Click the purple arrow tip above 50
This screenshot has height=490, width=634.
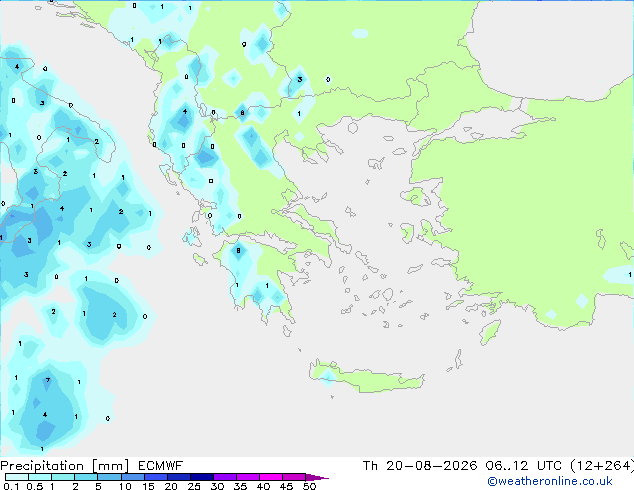pos(317,477)
